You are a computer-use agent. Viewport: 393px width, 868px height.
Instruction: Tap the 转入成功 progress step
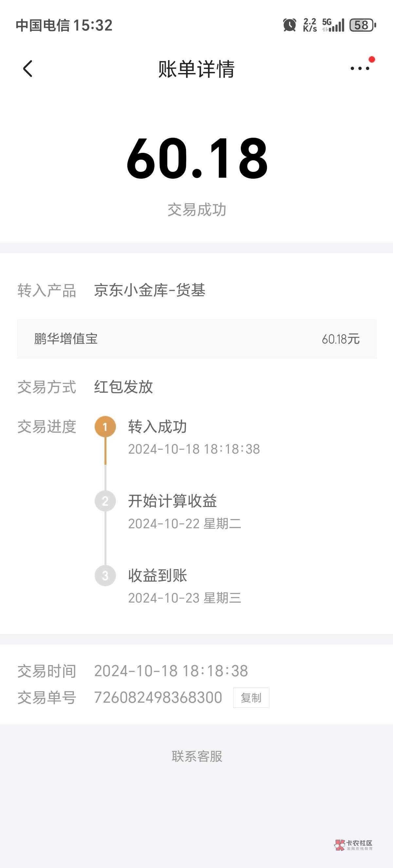tap(158, 426)
